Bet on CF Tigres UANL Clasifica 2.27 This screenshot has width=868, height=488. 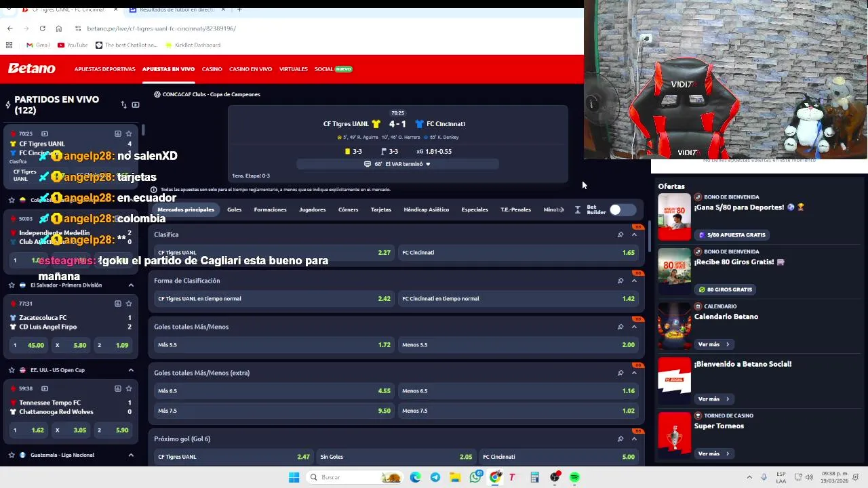point(273,253)
